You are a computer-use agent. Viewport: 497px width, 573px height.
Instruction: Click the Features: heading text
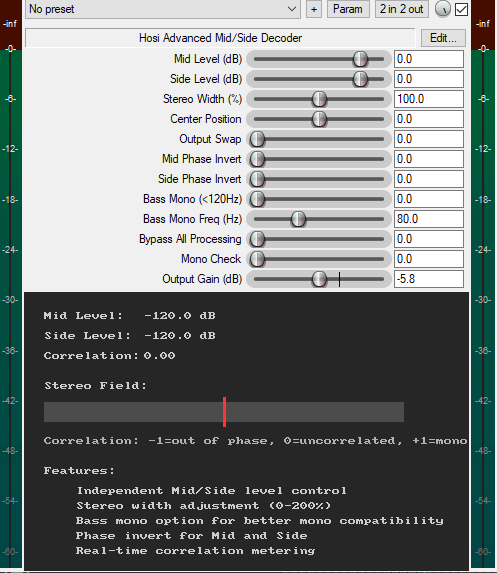79,471
